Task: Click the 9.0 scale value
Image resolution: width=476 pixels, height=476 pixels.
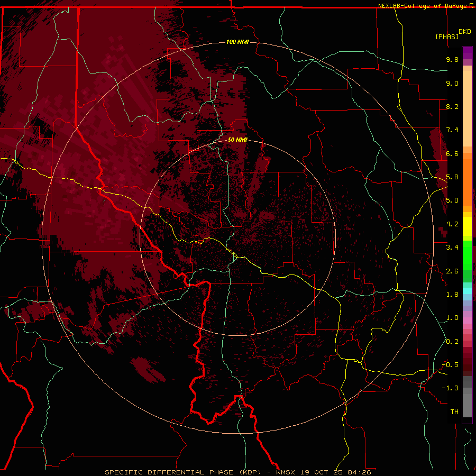Action: (x=452, y=83)
